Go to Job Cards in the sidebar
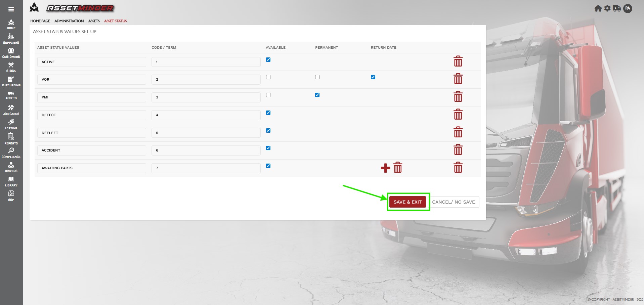This screenshot has width=644, height=305. [x=11, y=110]
